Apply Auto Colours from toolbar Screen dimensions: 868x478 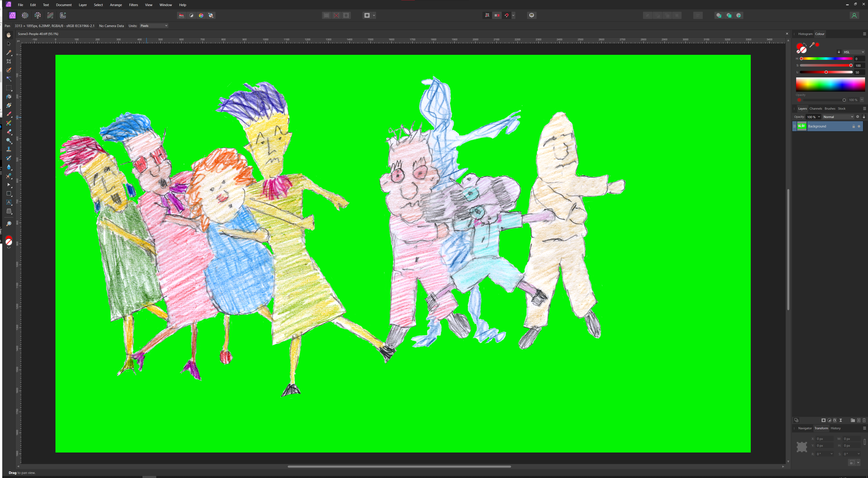coord(201,15)
